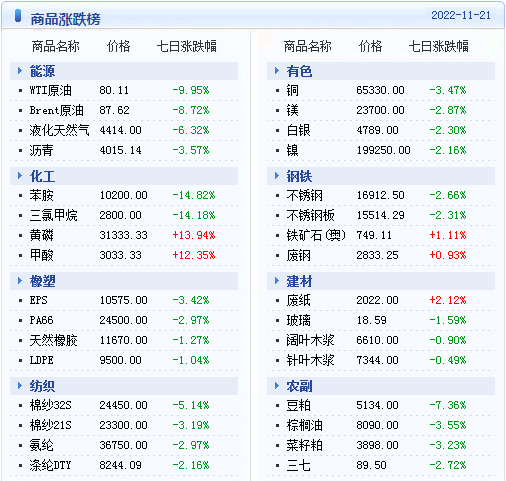Select the WTI原油 commodity name
Image resolution: width=506 pixels, height=481 pixels.
pos(51,90)
